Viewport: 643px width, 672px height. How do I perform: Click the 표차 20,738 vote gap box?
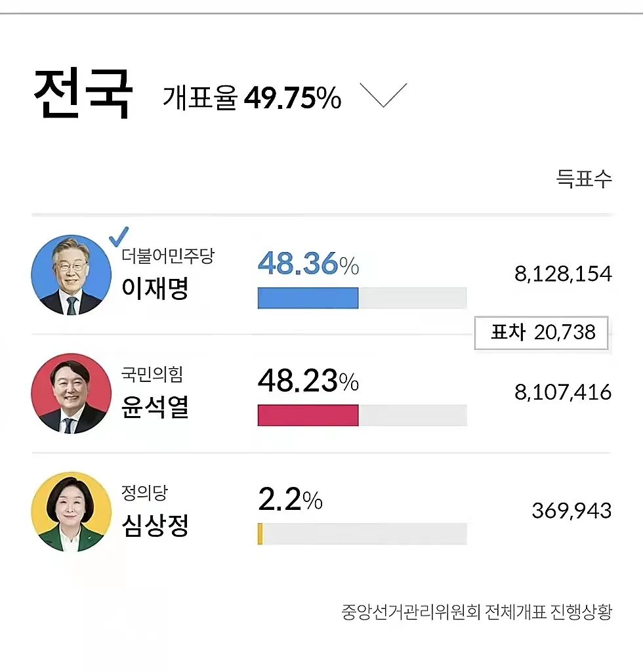tap(542, 333)
